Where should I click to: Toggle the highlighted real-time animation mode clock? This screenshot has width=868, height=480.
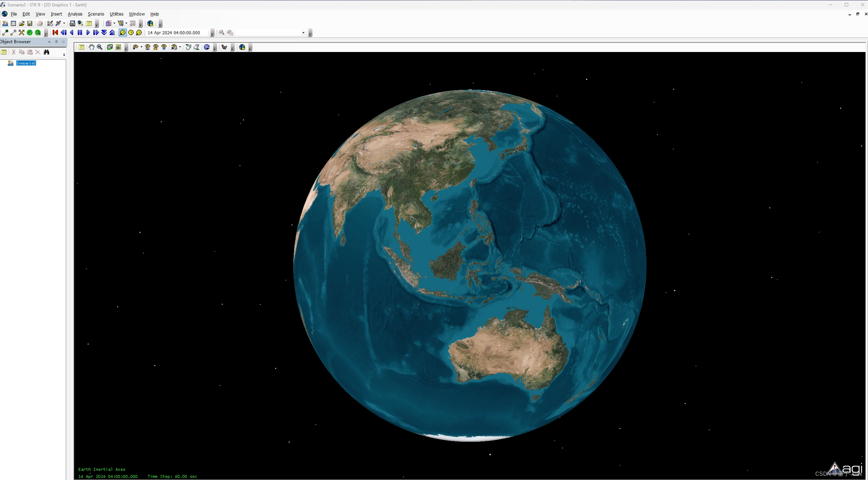(123, 33)
